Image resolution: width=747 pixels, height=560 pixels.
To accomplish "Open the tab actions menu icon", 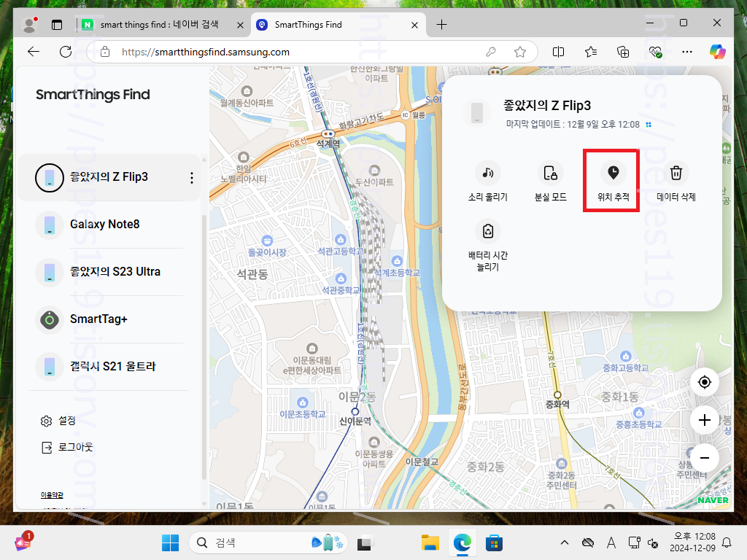I will pos(57,25).
